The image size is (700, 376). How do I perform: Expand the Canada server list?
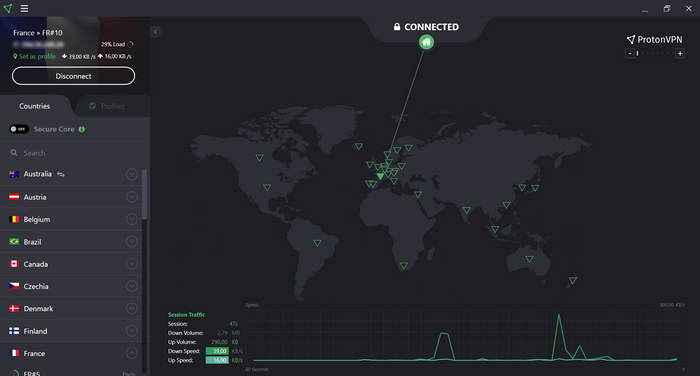(131, 264)
